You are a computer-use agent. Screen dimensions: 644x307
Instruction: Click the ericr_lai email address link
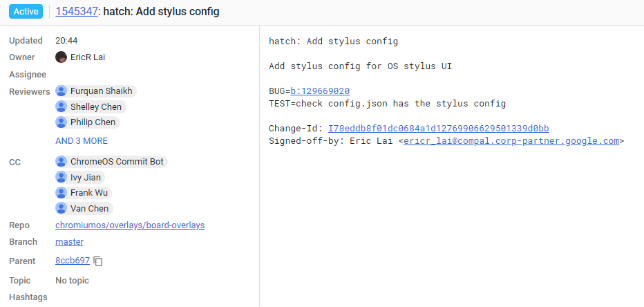tap(511, 141)
